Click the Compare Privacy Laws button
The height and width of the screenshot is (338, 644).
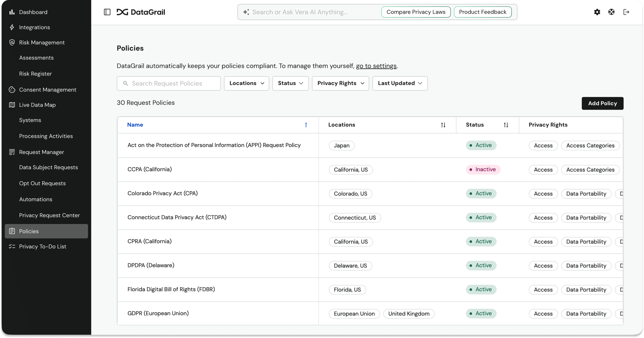coord(416,12)
